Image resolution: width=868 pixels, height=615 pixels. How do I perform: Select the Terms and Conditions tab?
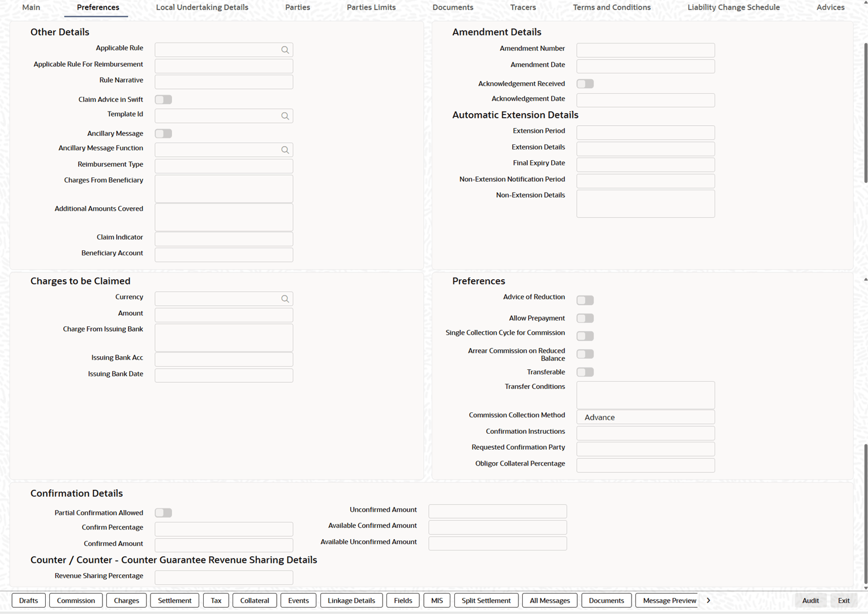click(x=612, y=7)
